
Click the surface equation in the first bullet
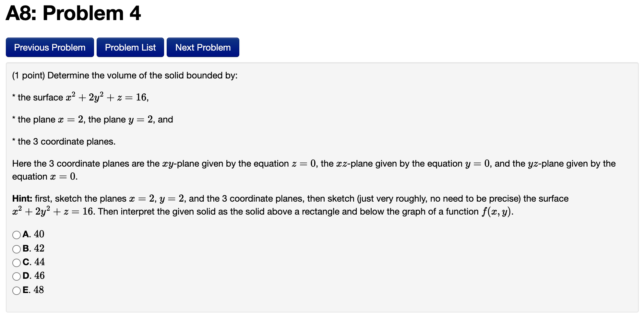(x=106, y=97)
